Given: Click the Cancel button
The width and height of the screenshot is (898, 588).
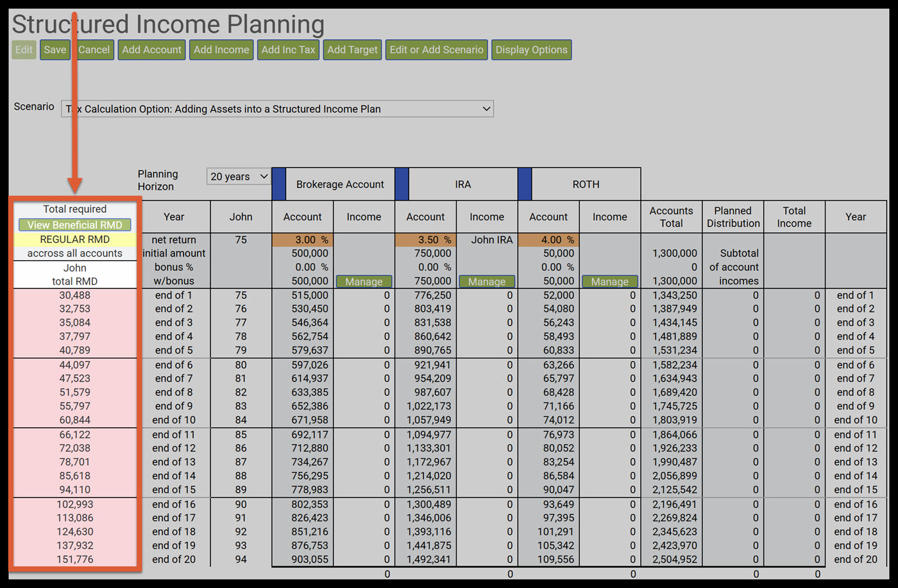Looking at the screenshot, I should (94, 50).
